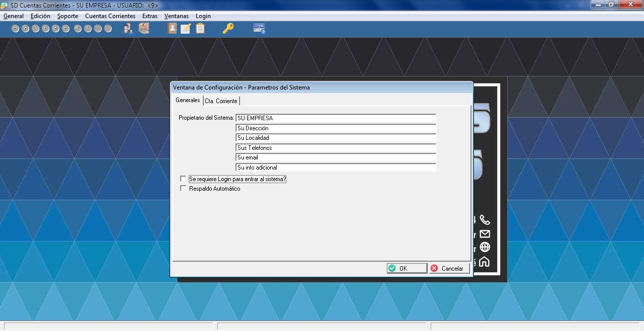Screen dimensions: 644x331
Task: Open the products box icon
Action: point(144,29)
